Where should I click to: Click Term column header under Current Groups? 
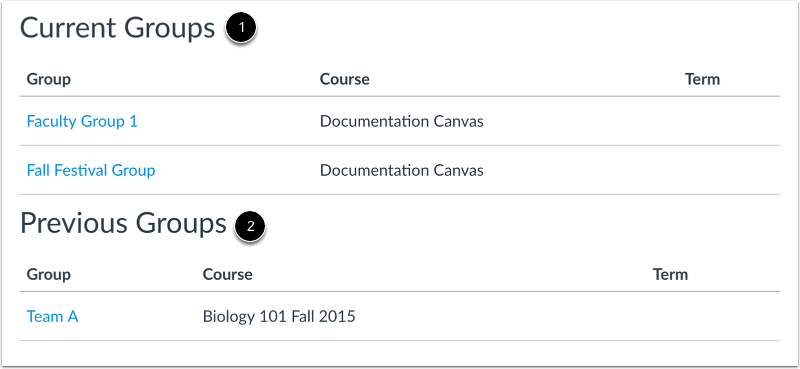702,79
